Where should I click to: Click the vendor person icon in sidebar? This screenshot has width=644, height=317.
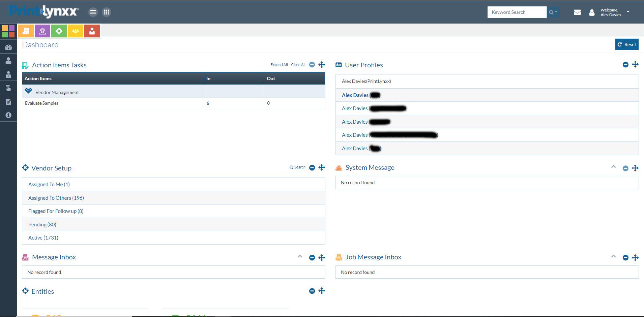(x=8, y=74)
